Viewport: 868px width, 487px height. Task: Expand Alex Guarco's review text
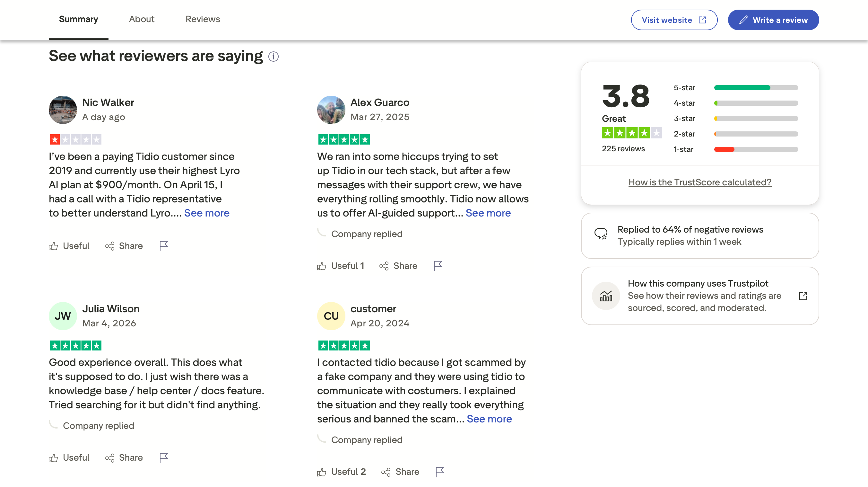click(x=488, y=213)
